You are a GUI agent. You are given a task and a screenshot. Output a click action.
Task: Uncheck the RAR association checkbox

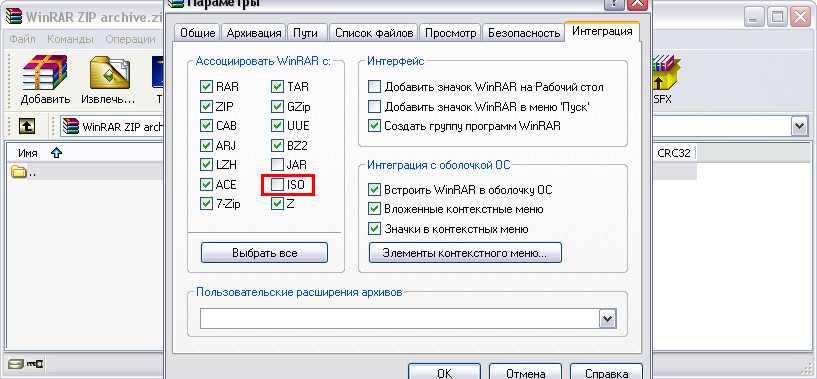(206, 87)
